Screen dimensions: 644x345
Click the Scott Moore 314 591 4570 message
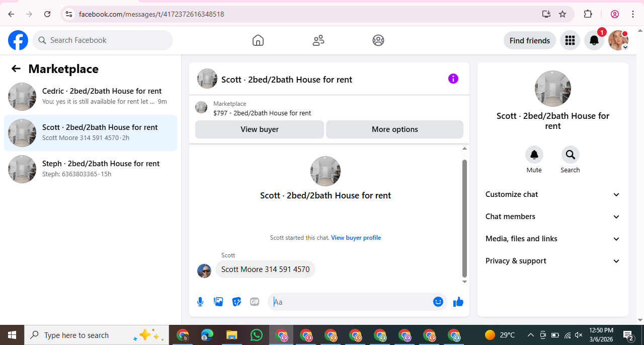(x=265, y=269)
